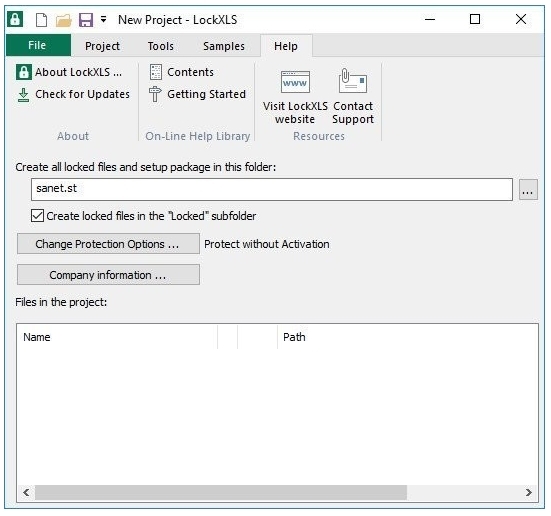Select the Help tab
This screenshot has width=551, height=516.
pos(286,46)
